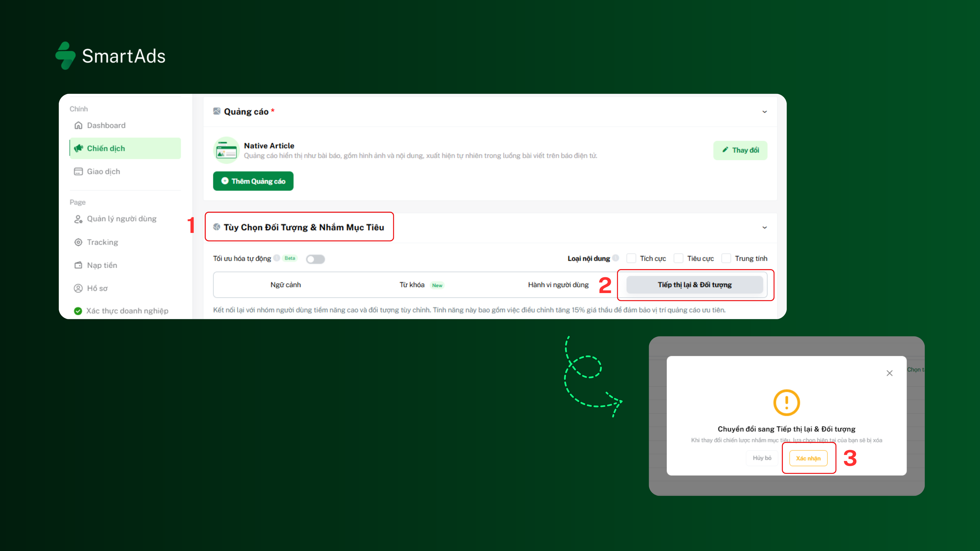This screenshot has height=551, width=980.
Task: Check the Tích cực checkbox
Action: [631, 258]
